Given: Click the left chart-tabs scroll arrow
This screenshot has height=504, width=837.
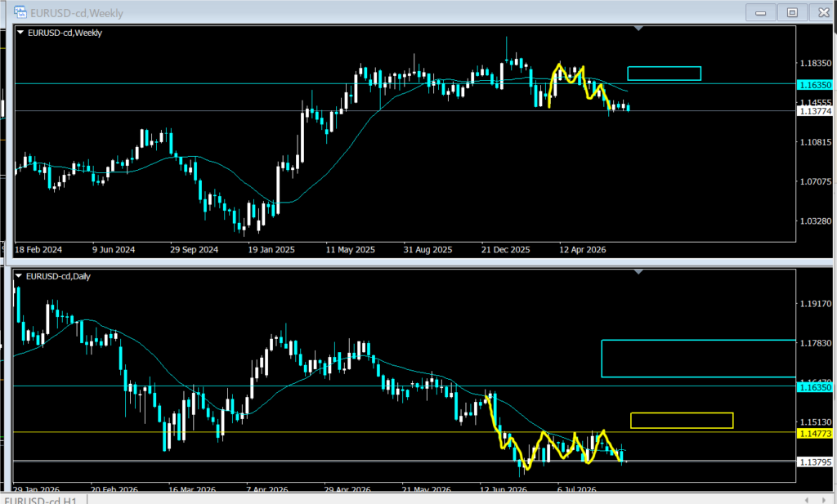Looking at the screenshot, I should (x=807, y=500).
